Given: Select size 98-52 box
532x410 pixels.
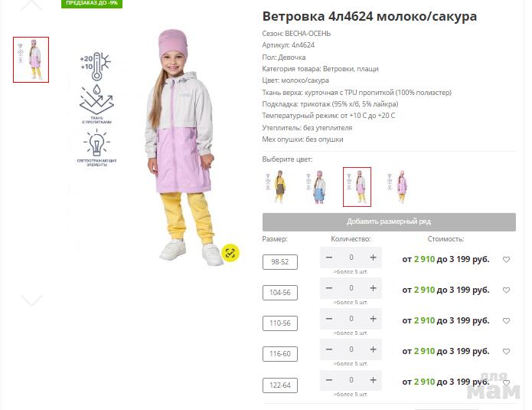Looking at the screenshot, I should (280, 262).
